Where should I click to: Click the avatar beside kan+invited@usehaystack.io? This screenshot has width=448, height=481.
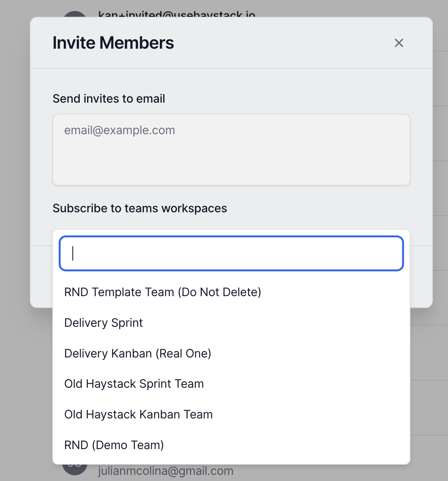click(74, 15)
